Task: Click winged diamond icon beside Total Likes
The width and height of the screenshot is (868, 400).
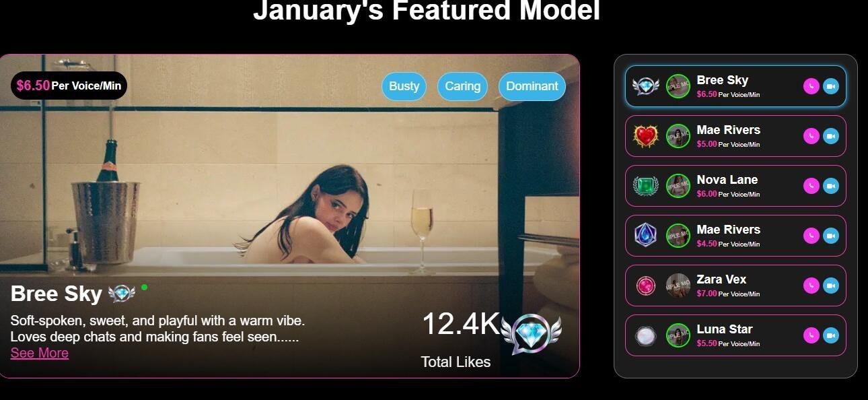Action: (531, 334)
